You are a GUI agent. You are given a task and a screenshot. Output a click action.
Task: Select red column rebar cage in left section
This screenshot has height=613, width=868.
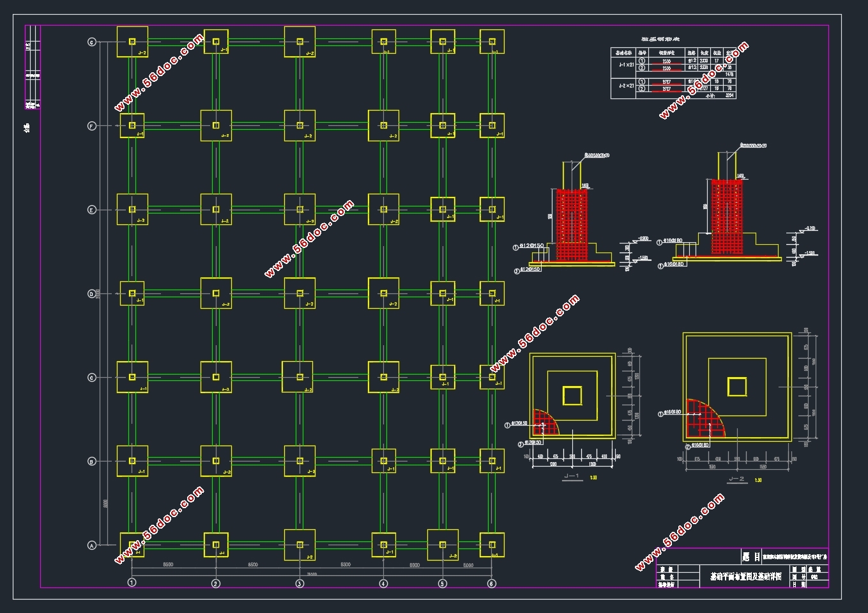pyautogui.click(x=572, y=224)
